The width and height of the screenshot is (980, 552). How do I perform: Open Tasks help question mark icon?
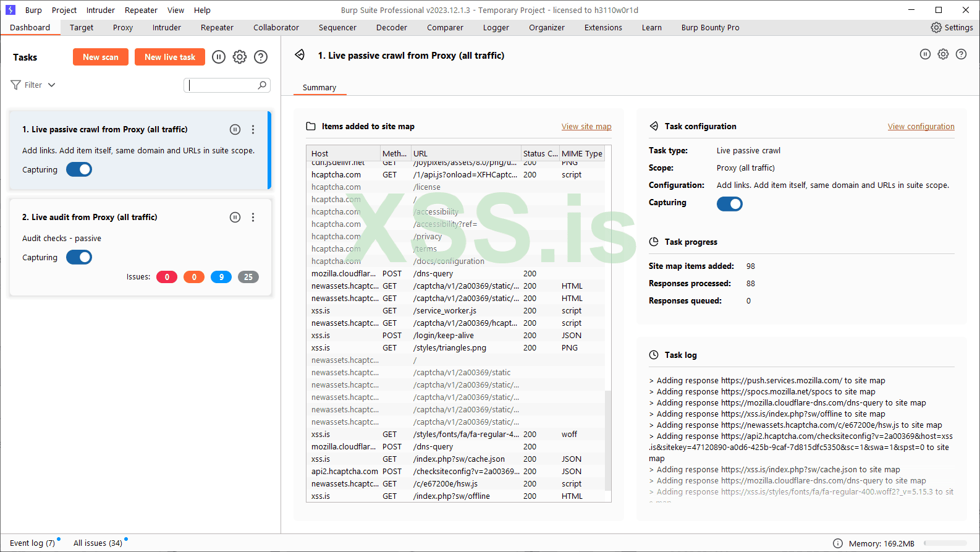pyautogui.click(x=261, y=57)
